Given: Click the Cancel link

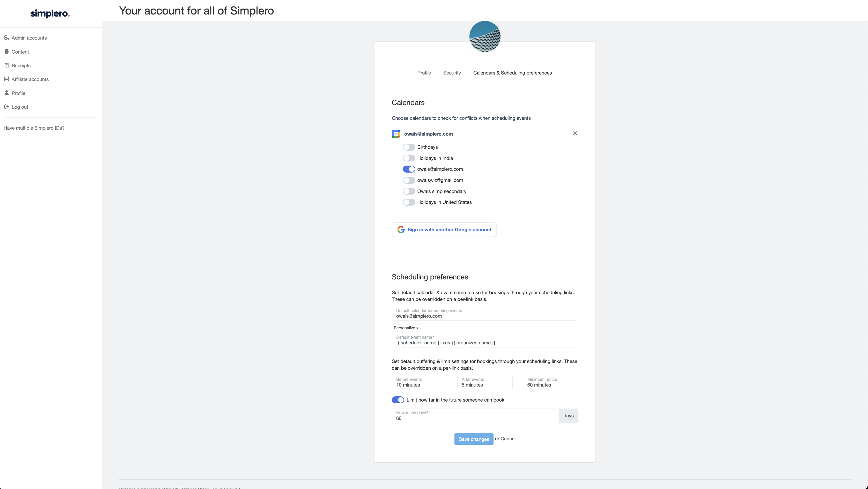Looking at the screenshot, I should (508, 439).
